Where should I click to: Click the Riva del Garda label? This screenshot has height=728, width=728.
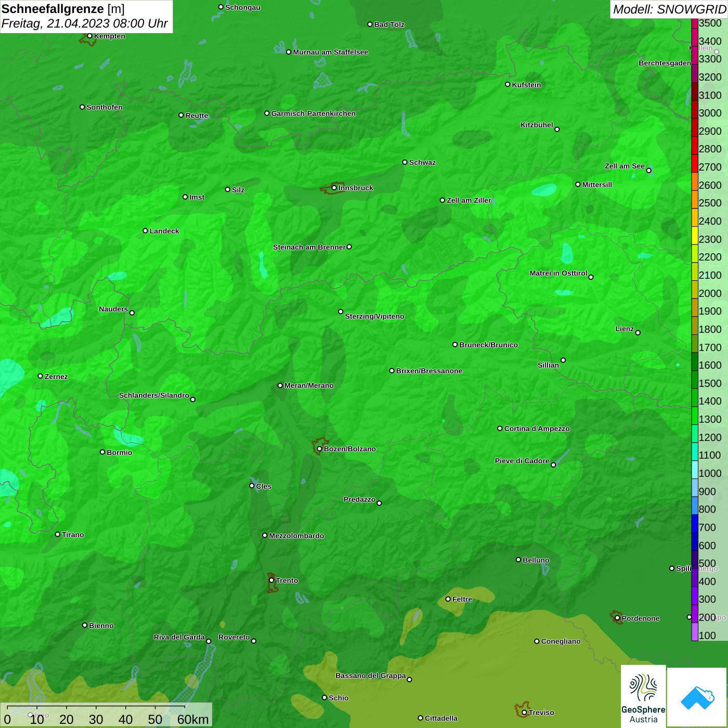179,637
